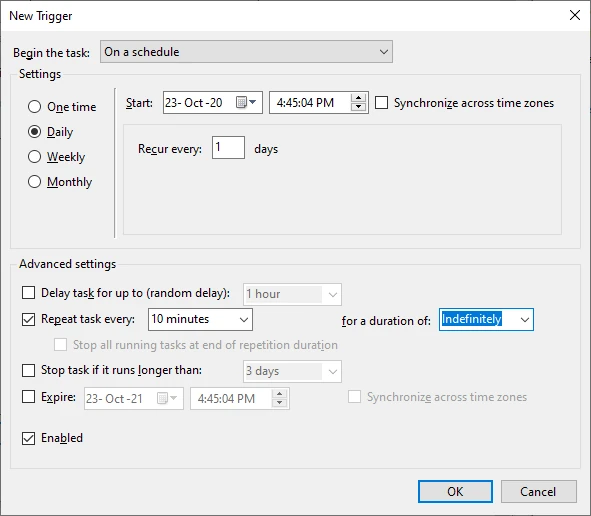
Task: Check Delay task for up to random delay
Action: click(28, 292)
